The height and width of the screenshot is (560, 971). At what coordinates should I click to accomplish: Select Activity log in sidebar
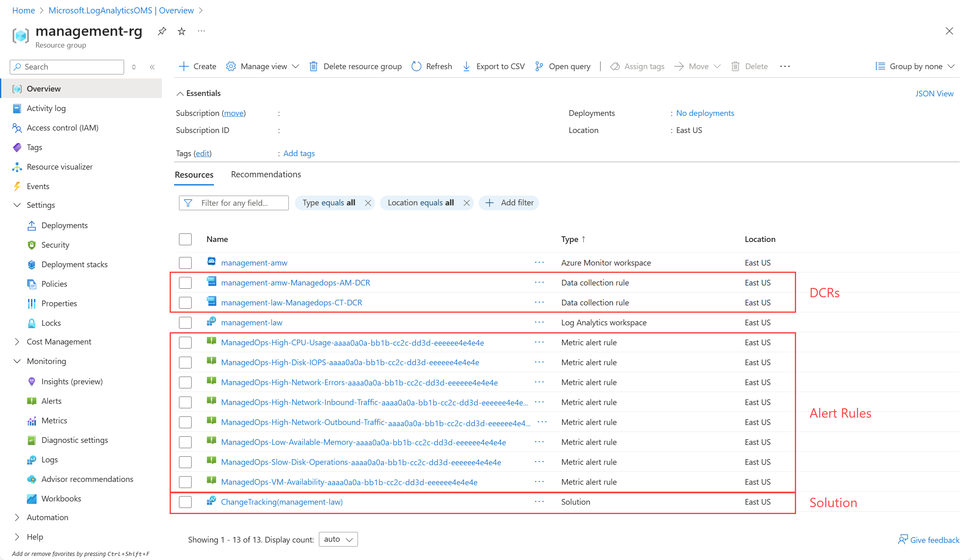click(x=46, y=108)
